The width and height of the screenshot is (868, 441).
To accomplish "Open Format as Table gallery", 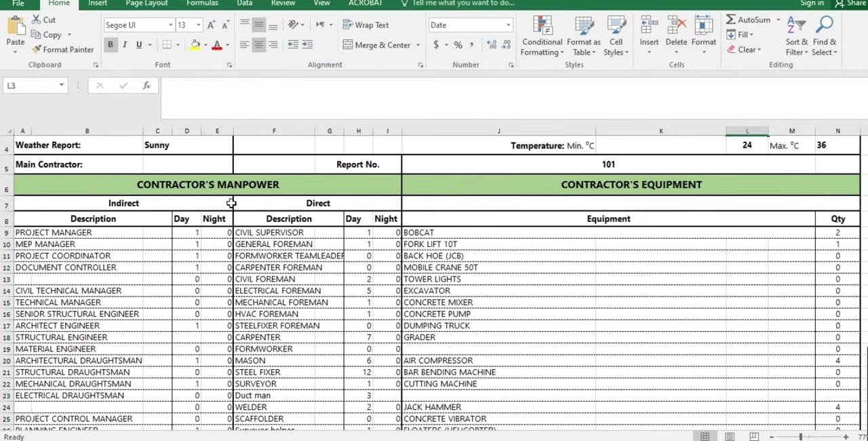I will (x=585, y=36).
